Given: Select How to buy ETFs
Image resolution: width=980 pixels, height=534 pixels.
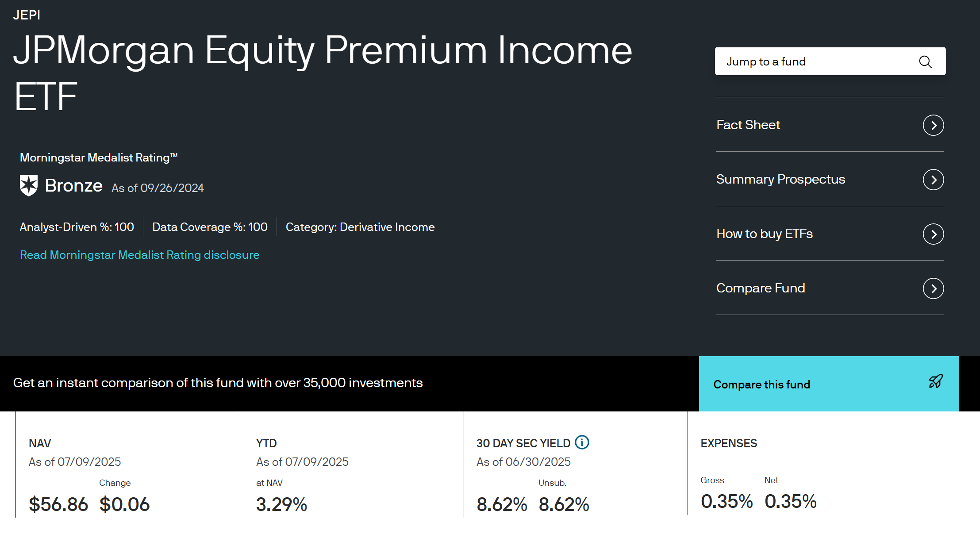Looking at the screenshot, I should [x=765, y=234].
